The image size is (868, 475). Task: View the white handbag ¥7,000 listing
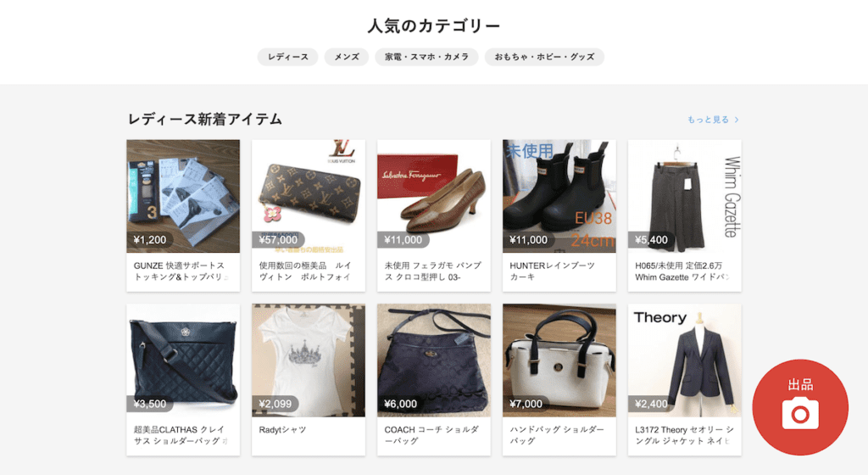pyautogui.click(x=559, y=379)
